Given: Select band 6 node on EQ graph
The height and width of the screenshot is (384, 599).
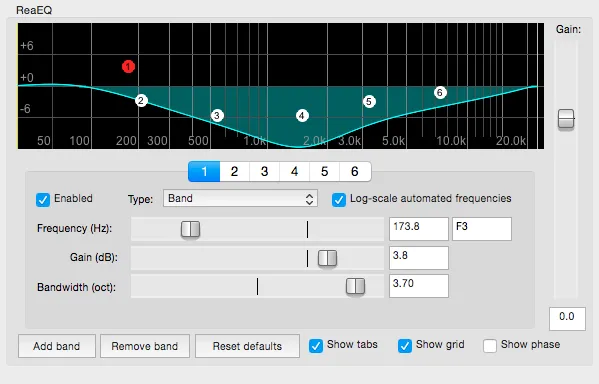Looking at the screenshot, I should [x=440, y=92].
